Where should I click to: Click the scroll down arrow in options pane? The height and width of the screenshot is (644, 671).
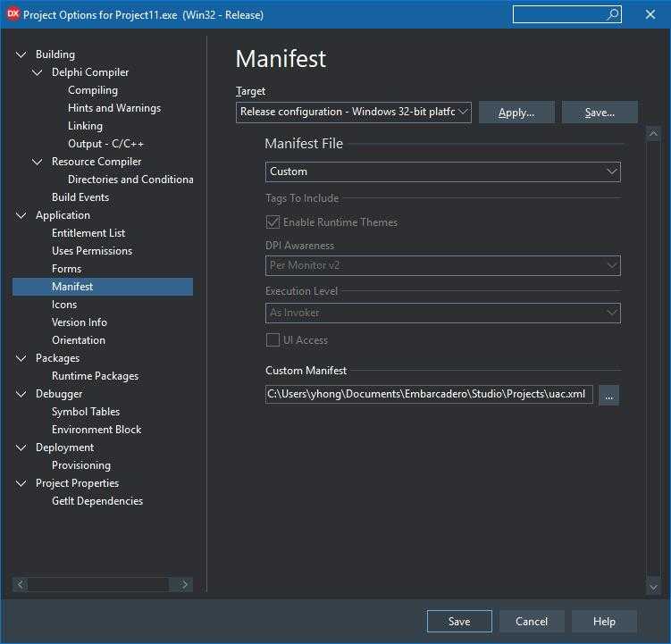pyautogui.click(x=653, y=587)
